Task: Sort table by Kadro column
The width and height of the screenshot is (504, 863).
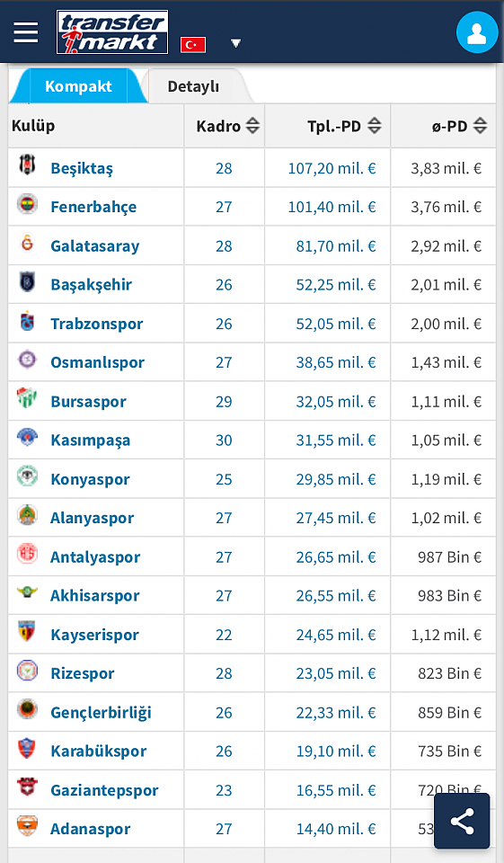Action: point(252,126)
